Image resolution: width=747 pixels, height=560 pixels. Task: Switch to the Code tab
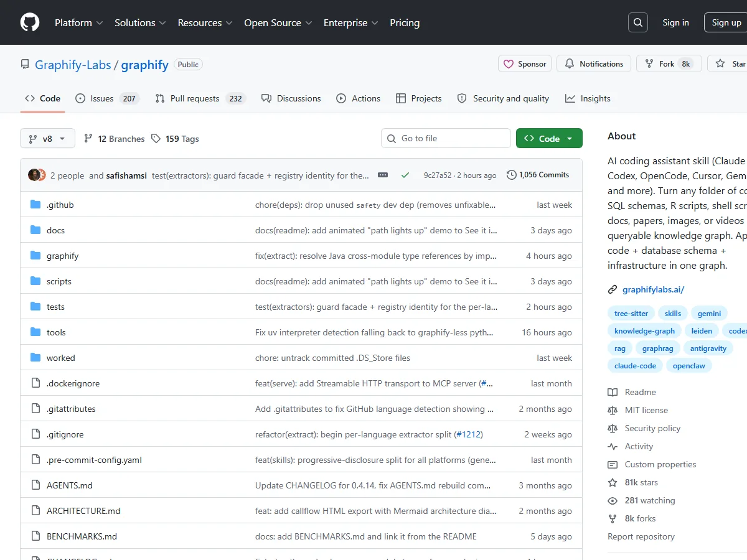coord(42,98)
